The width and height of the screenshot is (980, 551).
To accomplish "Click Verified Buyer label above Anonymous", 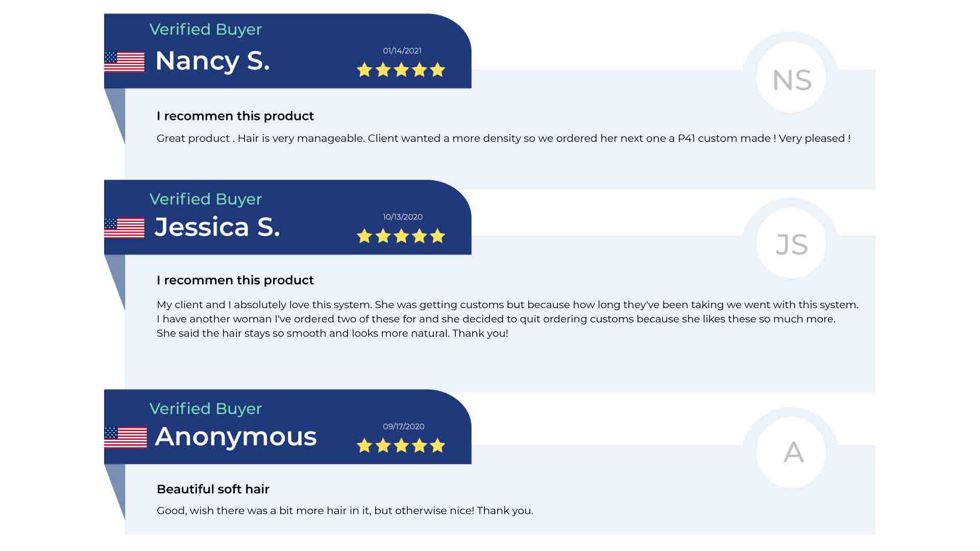I will coord(206,409).
